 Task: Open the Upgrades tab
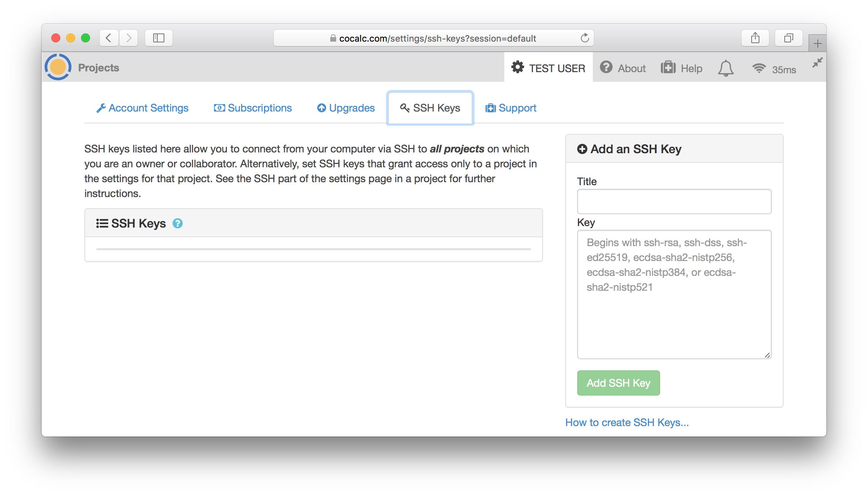346,108
